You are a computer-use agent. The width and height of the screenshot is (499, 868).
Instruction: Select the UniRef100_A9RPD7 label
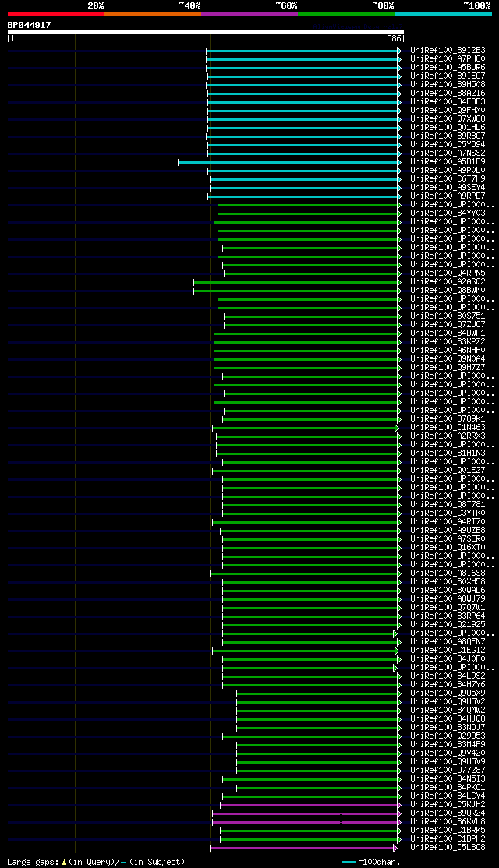coord(448,196)
